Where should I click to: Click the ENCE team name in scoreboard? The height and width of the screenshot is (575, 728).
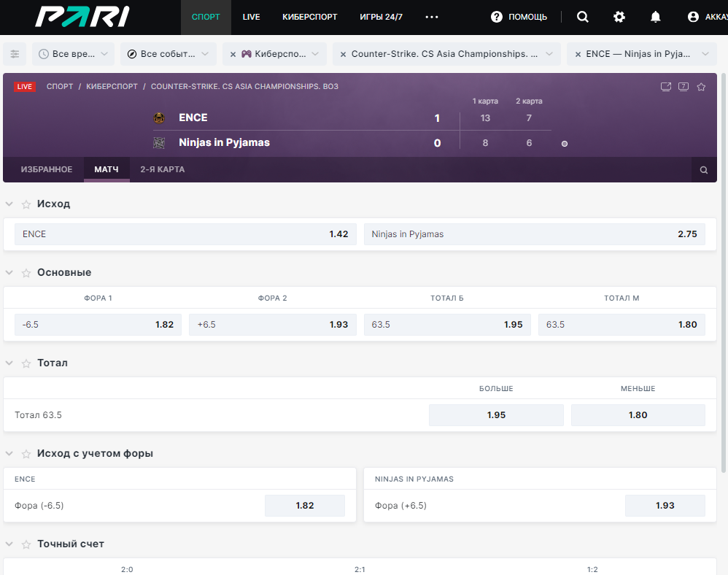[193, 117]
